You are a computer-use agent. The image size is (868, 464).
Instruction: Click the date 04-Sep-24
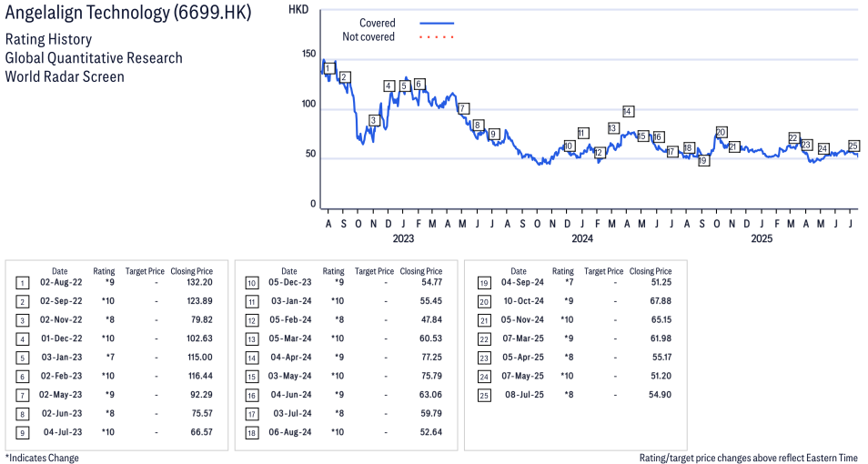[x=522, y=282]
